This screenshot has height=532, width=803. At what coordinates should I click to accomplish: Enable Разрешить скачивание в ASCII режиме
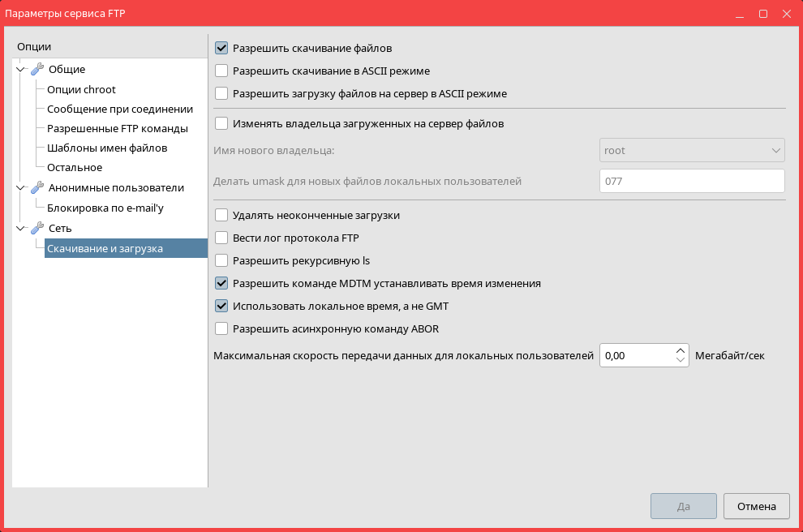click(221, 71)
